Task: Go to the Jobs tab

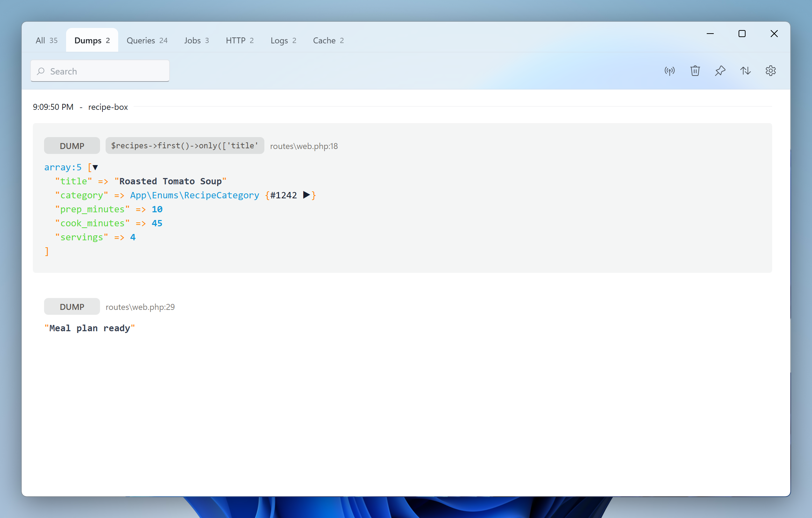Action: pos(197,41)
